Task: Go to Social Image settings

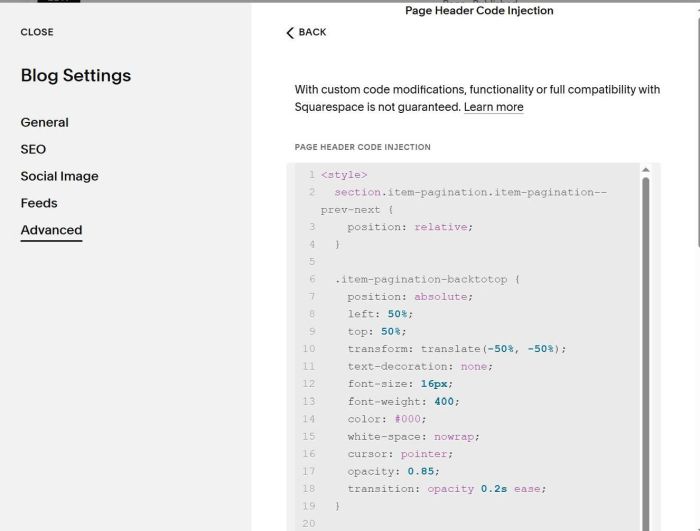Action: point(59,176)
